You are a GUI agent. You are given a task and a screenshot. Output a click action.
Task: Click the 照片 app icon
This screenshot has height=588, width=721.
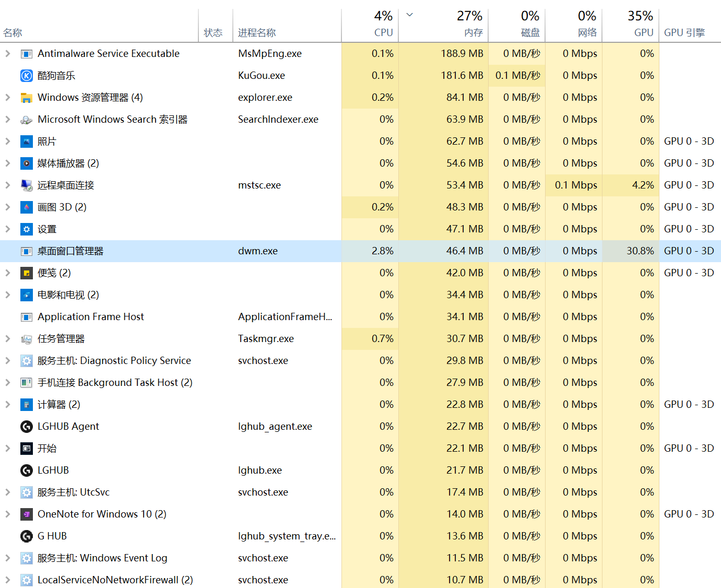pyautogui.click(x=26, y=142)
